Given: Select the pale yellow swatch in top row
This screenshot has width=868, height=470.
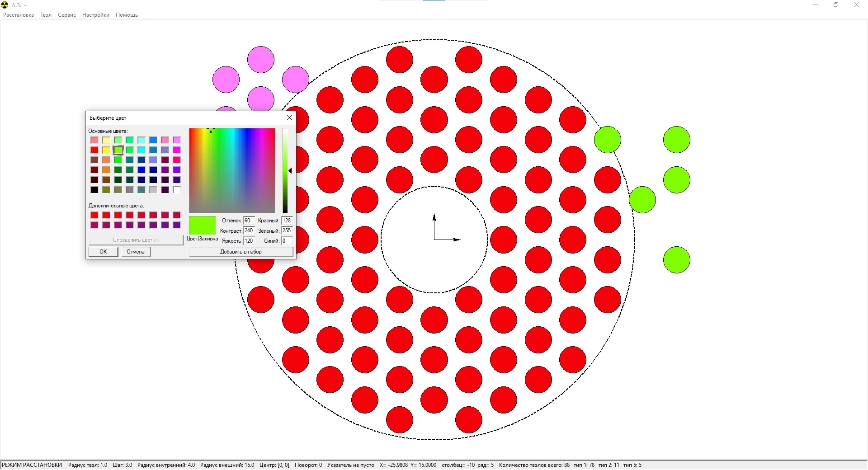Looking at the screenshot, I should [x=106, y=140].
